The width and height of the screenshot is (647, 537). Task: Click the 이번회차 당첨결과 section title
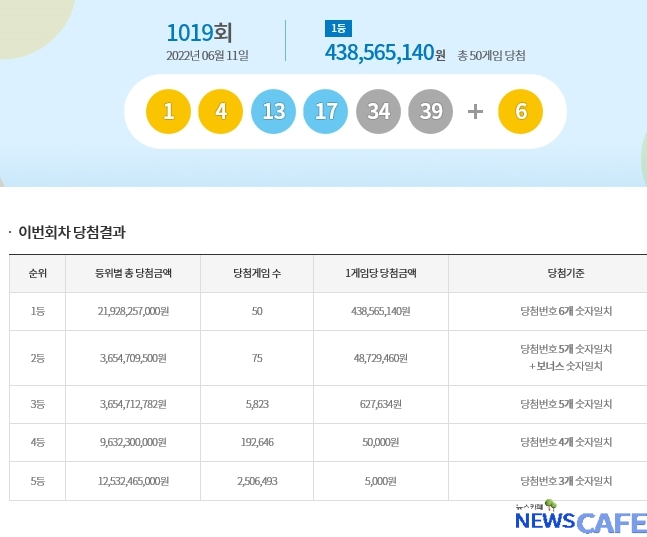click(x=72, y=232)
